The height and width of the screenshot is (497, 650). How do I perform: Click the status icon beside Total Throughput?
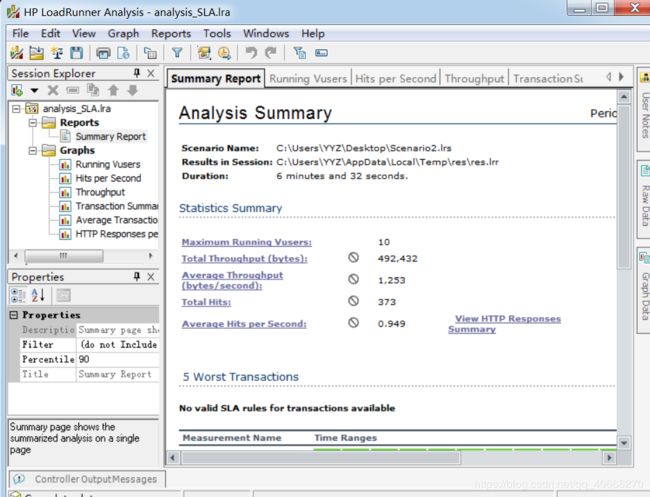click(x=353, y=258)
